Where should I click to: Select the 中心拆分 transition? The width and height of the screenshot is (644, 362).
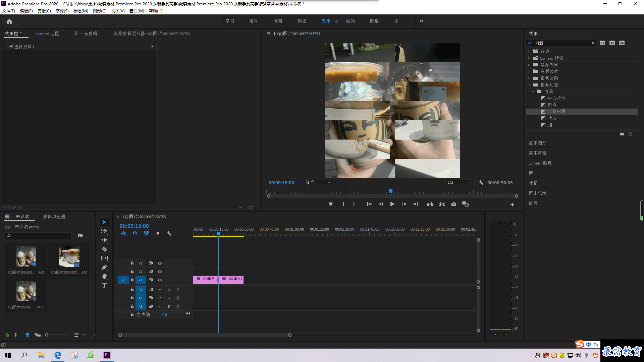point(556,98)
